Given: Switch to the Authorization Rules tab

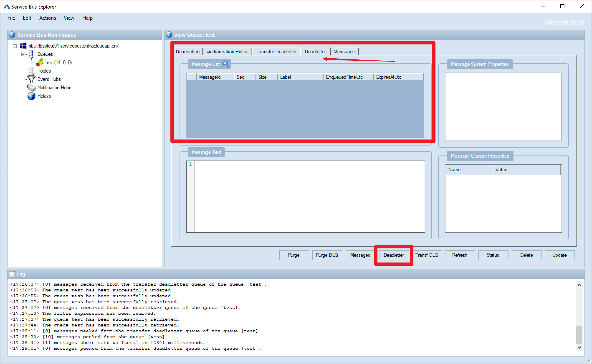Looking at the screenshot, I should [227, 51].
